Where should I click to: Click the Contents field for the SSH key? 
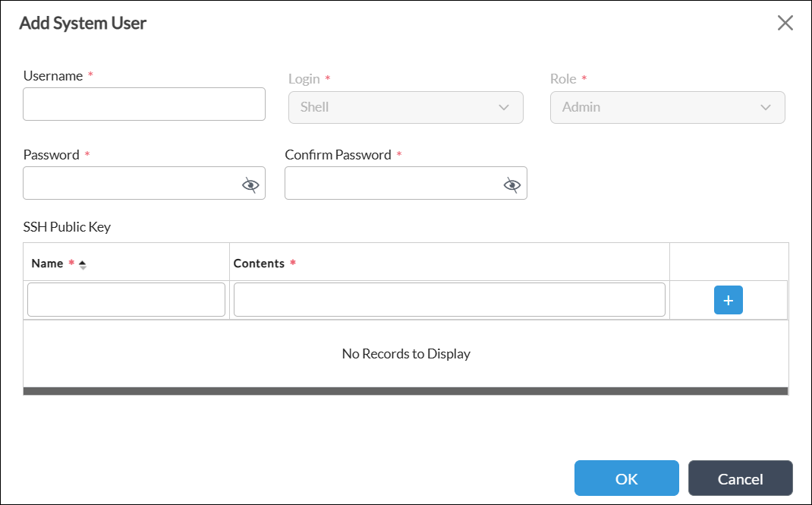pos(449,299)
